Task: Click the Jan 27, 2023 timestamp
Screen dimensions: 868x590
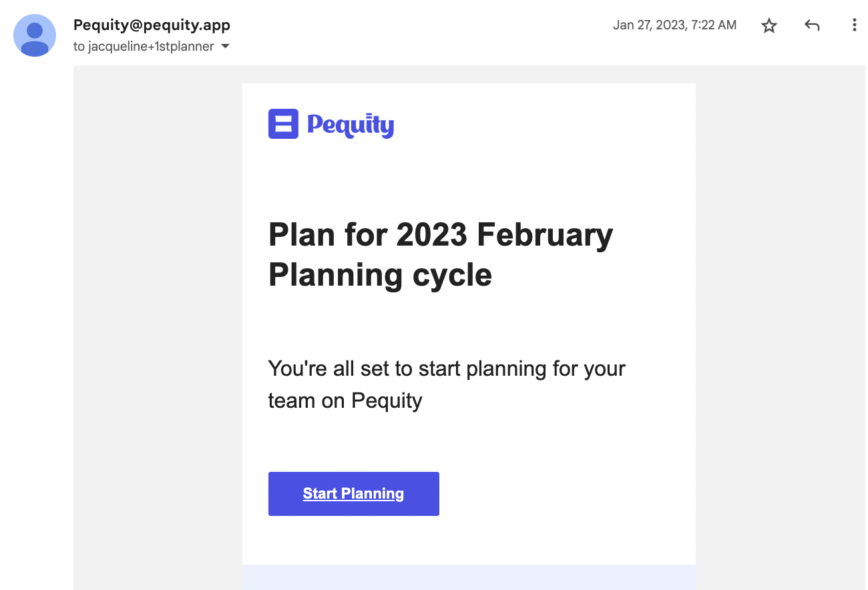Action: [675, 25]
